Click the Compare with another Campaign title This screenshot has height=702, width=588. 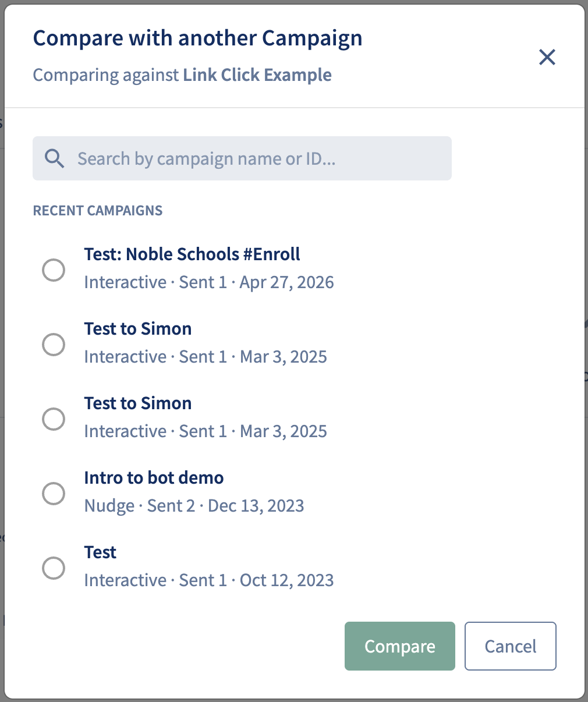[198, 38]
